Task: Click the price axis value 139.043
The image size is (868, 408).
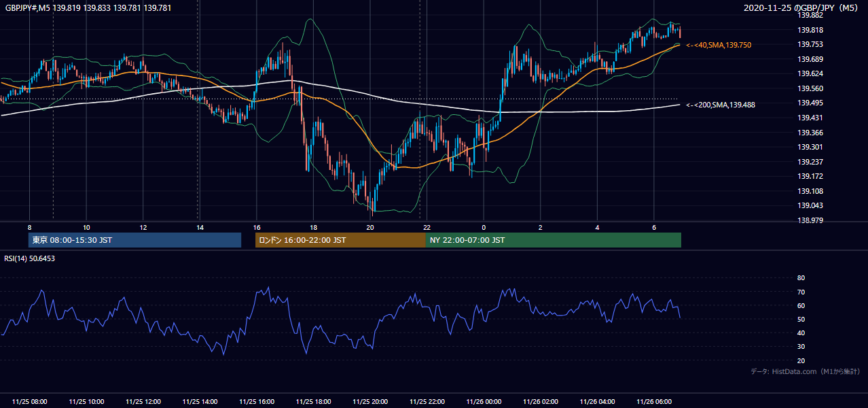Action: click(810, 205)
